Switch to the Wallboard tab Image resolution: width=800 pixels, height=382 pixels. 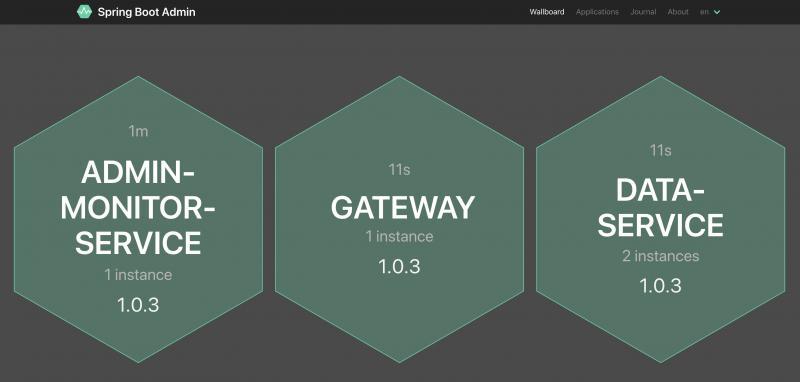546,12
